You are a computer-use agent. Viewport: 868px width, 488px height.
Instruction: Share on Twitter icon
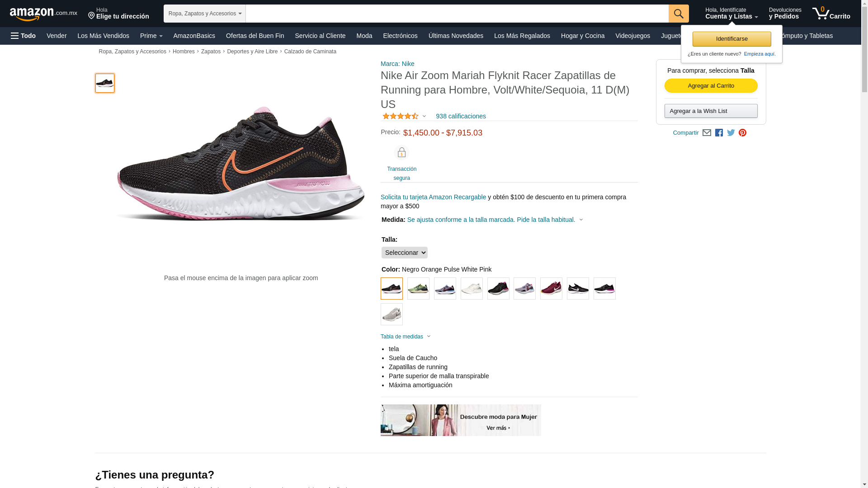coord(731,133)
